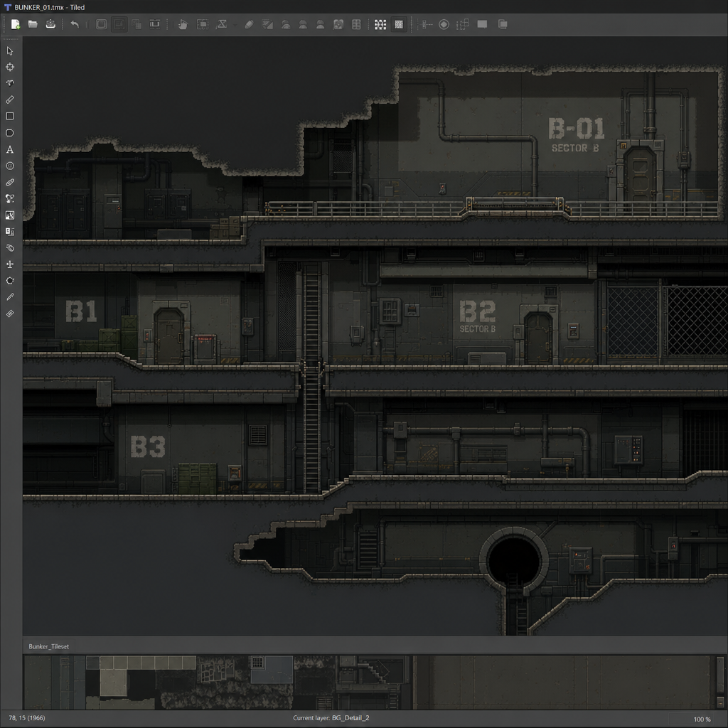Pick the staircase tile in tileset

(377, 671)
